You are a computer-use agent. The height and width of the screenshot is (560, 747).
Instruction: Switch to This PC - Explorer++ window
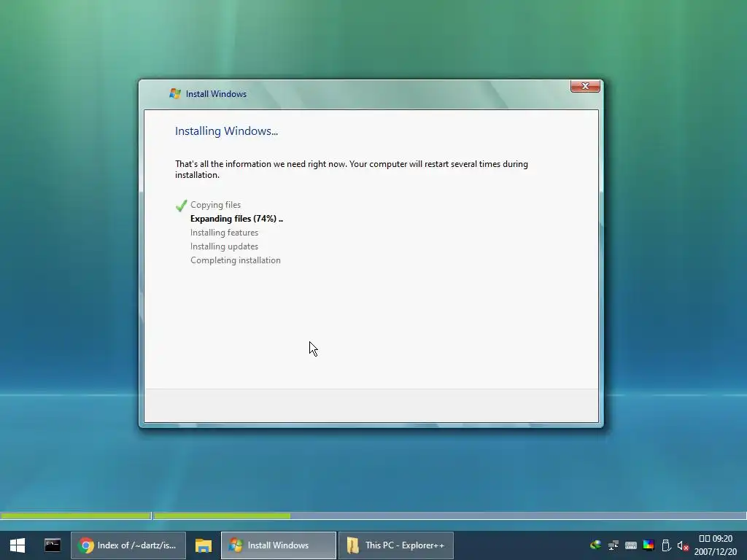(396, 545)
